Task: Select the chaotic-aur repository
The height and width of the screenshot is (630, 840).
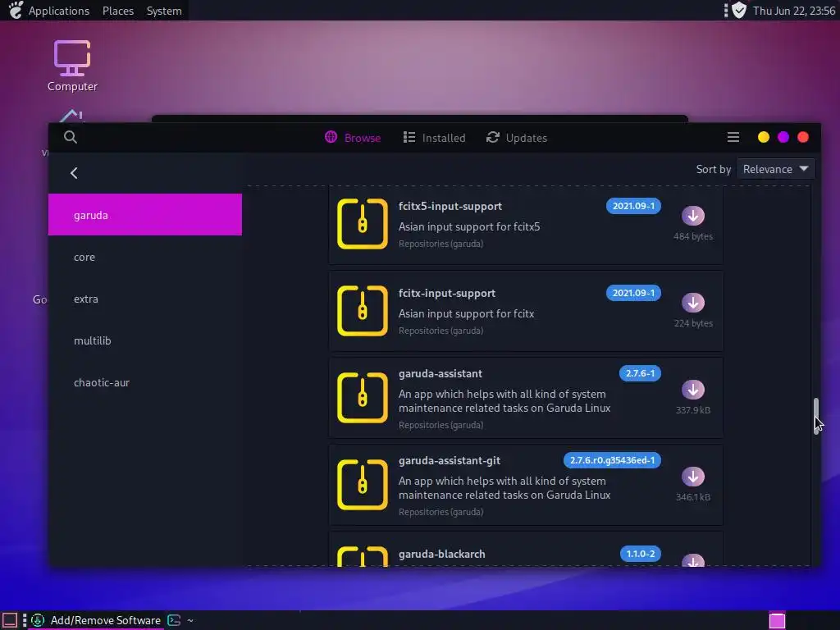Action: click(145, 382)
